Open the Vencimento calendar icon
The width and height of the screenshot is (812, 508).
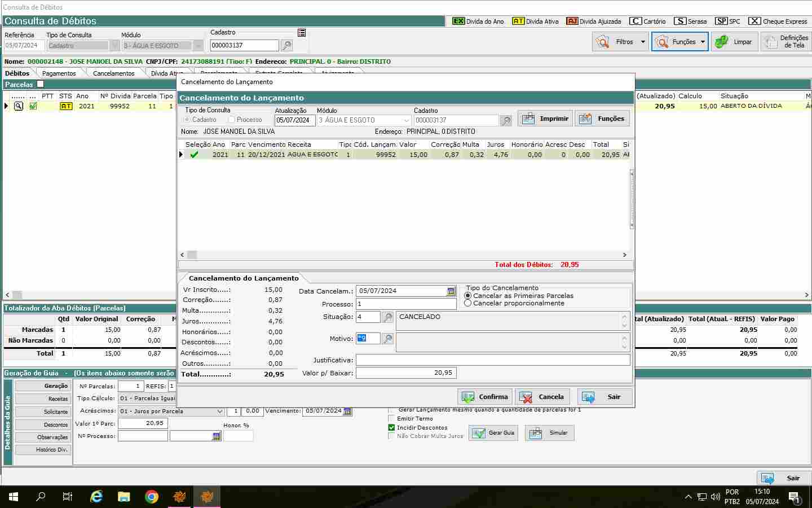click(x=347, y=411)
